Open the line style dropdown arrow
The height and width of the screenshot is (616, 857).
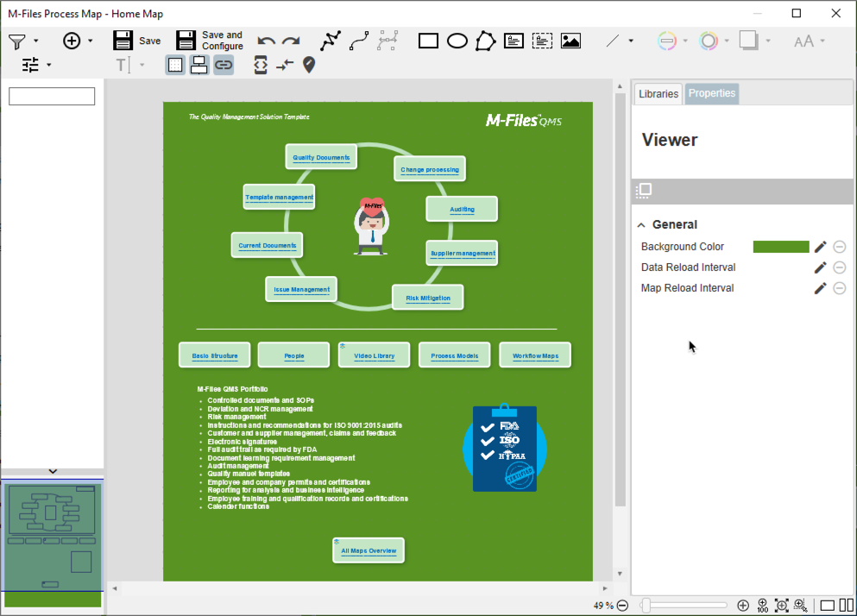tap(631, 41)
